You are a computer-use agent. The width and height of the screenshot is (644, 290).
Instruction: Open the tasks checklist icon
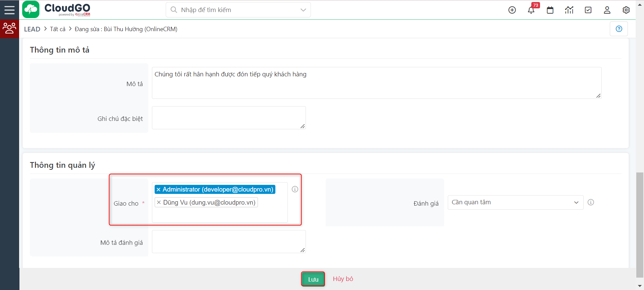588,10
